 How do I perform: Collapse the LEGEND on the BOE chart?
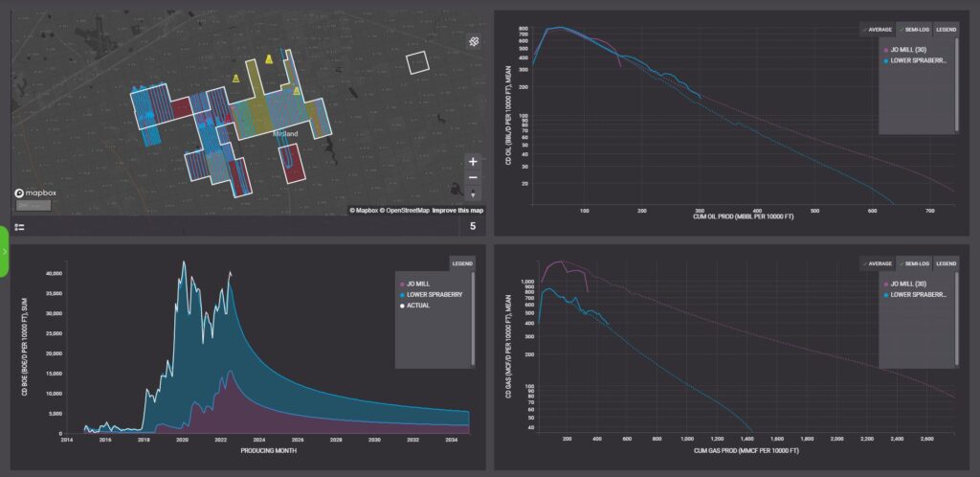(x=462, y=263)
